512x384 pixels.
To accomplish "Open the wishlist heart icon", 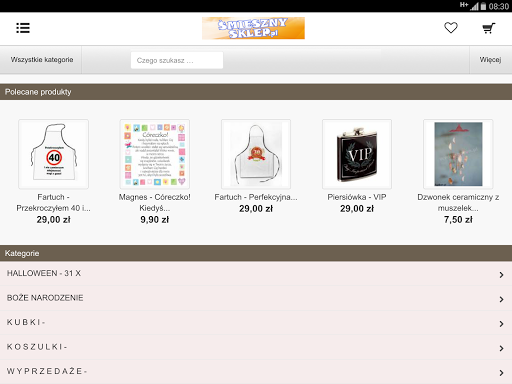I will pos(451,28).
